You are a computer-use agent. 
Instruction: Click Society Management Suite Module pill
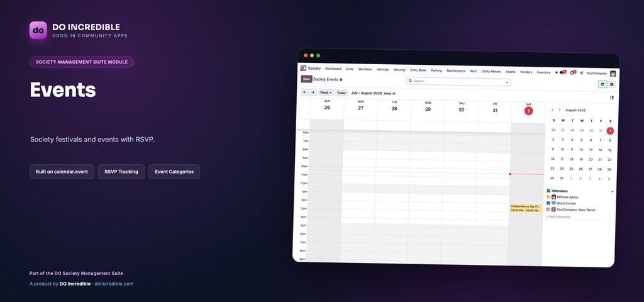coord(82,62)
